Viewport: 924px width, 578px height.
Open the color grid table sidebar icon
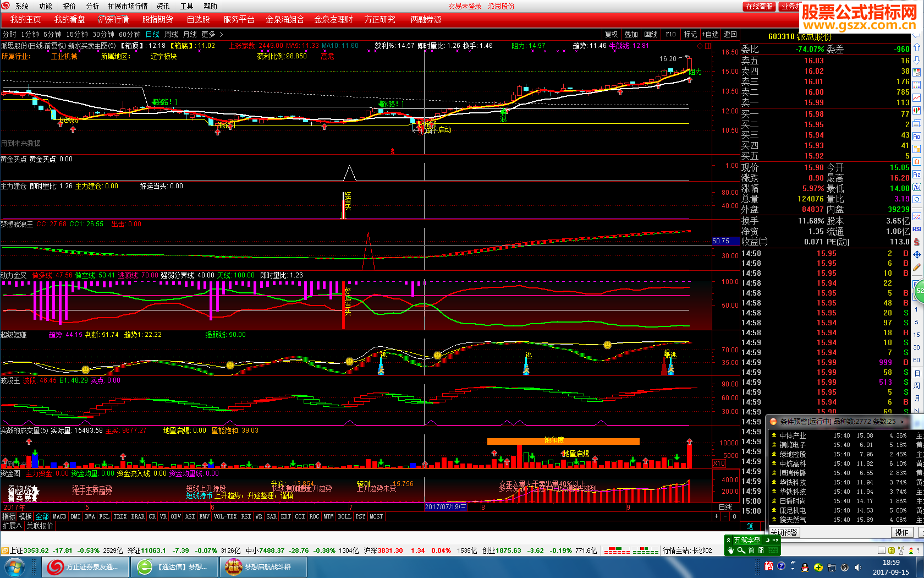pos(917,85)
